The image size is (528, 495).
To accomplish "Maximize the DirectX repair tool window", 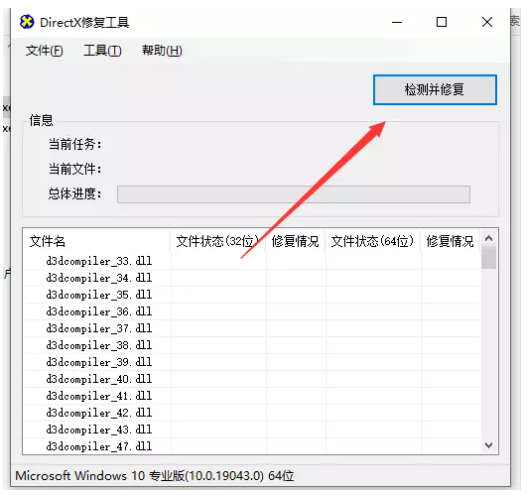I will [441, 23].
